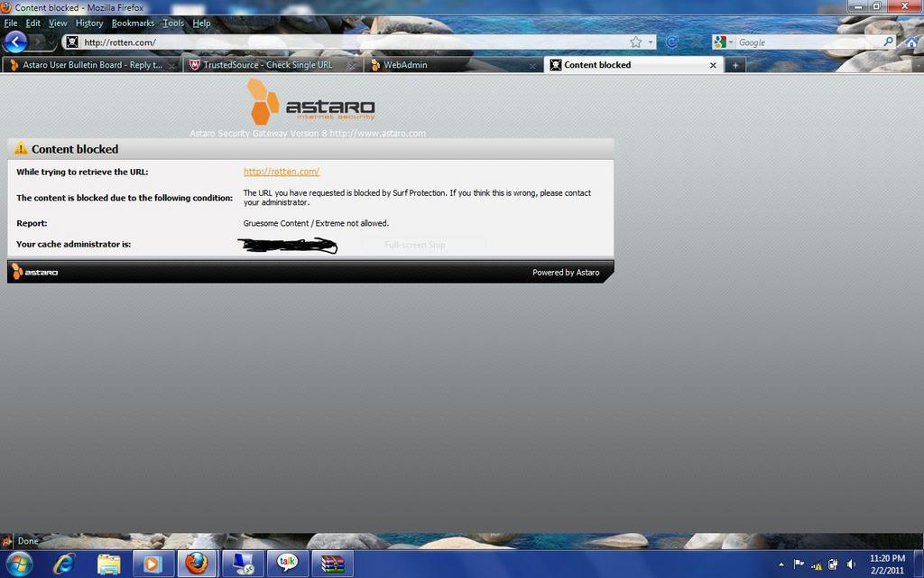Screen dimensions: 924x578
Task: Open Remote Desktop Connection taskbar icon
Action: [243, 564]
